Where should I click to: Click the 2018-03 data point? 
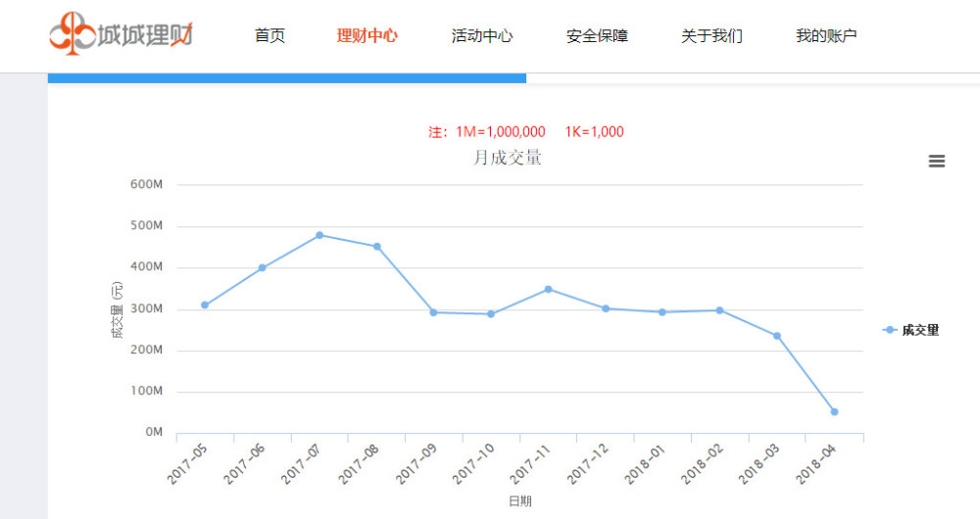click(x=777, y=336)
